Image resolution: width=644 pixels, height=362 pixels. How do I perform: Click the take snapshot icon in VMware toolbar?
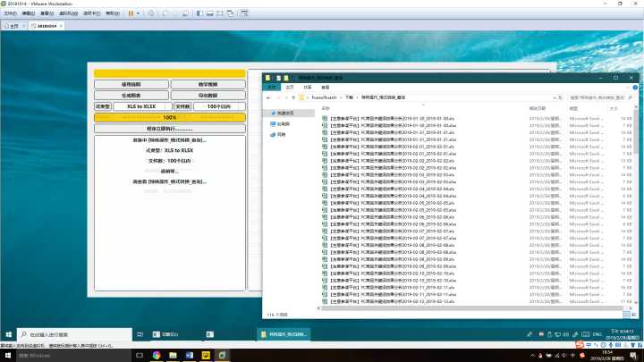[x=165, y=13]
